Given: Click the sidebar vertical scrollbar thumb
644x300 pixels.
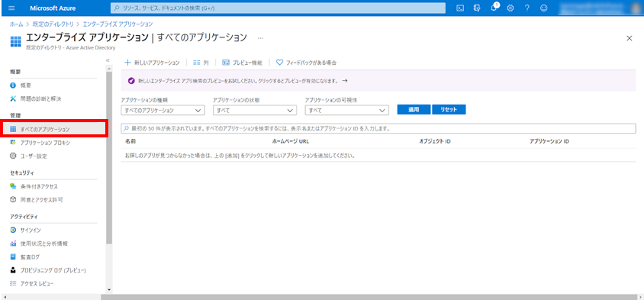Looking at the screenshot, I should click(109, 158).
